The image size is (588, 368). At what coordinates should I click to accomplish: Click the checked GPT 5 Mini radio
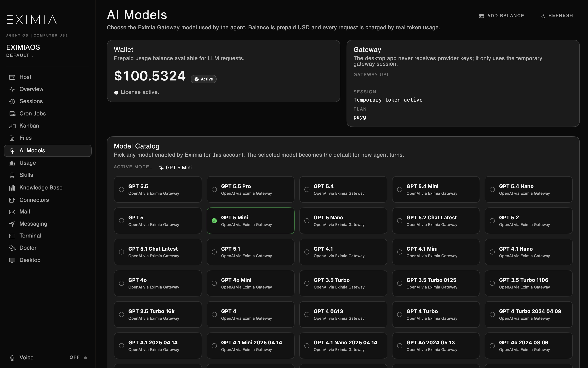coord(214,221)
